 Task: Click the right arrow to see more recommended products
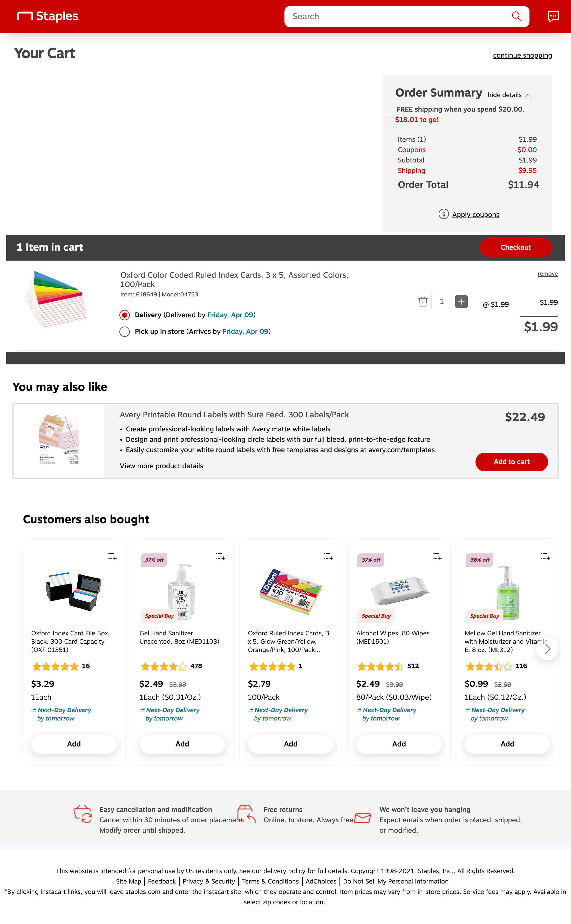(546, 649)
